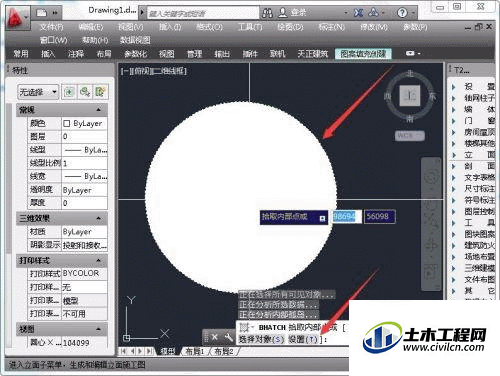This screenshot has width=500, height=376.
Task: Open the 帮助(H) menu
Action: [x=95, y=40]
